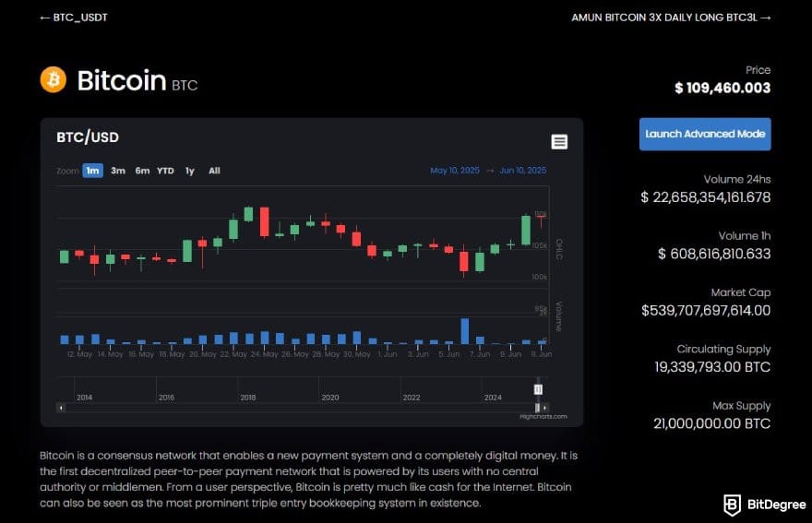Click the Volume 24hs value $ 22,658,354,161.678
This screenshot has height=523, width=812.
(705, 197)
